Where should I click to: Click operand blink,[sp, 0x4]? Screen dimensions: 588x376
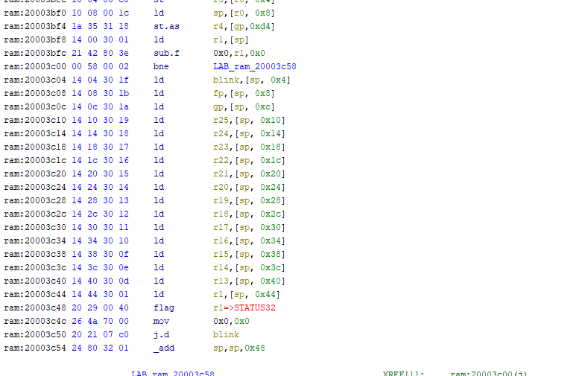click(x=252, y=80)
